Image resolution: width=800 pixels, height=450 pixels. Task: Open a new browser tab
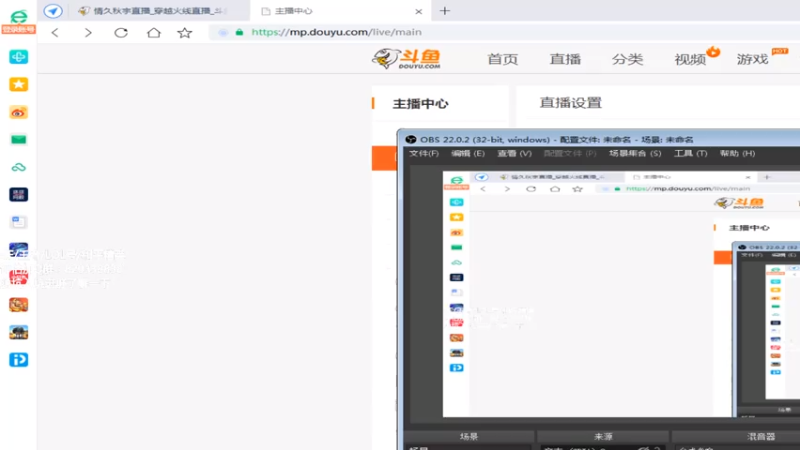pyautogui.click(x=445, y=11)
